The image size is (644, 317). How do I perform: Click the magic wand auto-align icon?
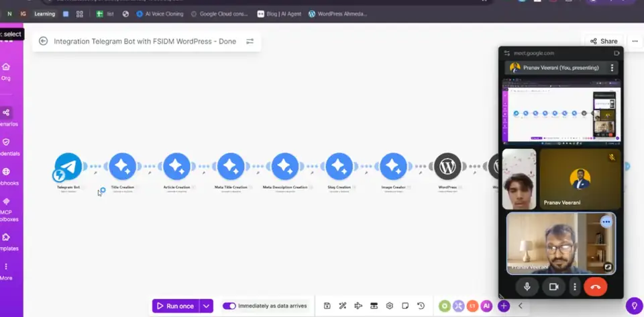click(343, 306)
